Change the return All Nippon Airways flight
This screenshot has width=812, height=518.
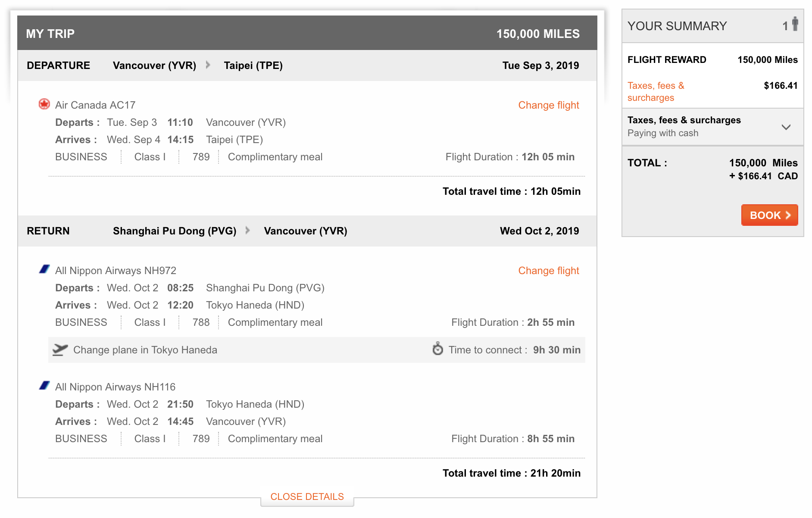(x=548, y=271)
